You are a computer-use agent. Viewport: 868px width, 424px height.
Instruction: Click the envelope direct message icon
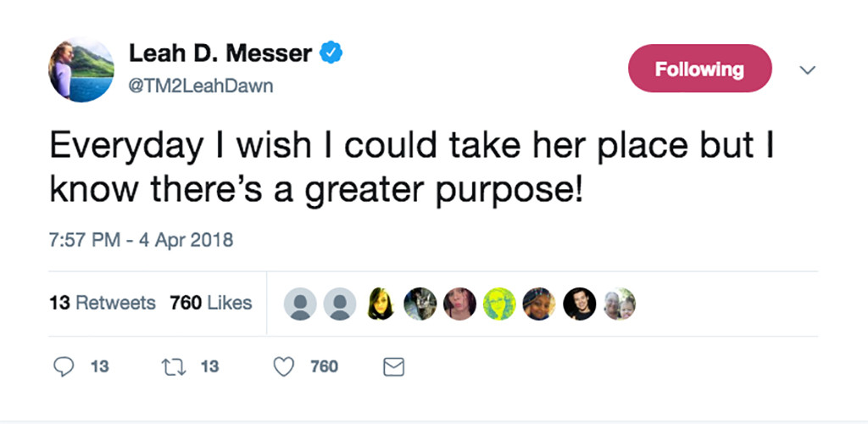click(x=393, y=367)
